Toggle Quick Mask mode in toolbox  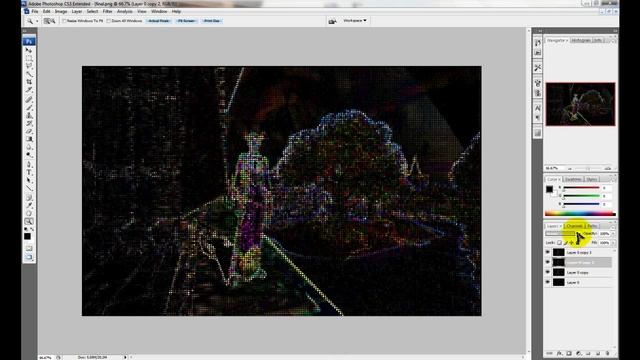(x=29, y=248)
